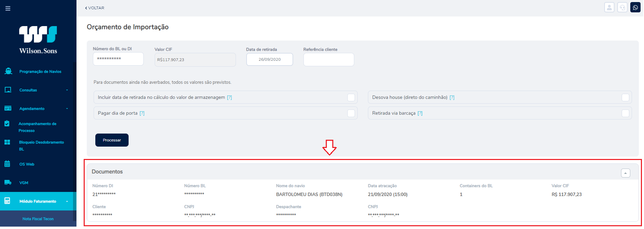Select Nota Fiscal Tecon submenu item
This screenshot has height=229, width=644.
38,219
